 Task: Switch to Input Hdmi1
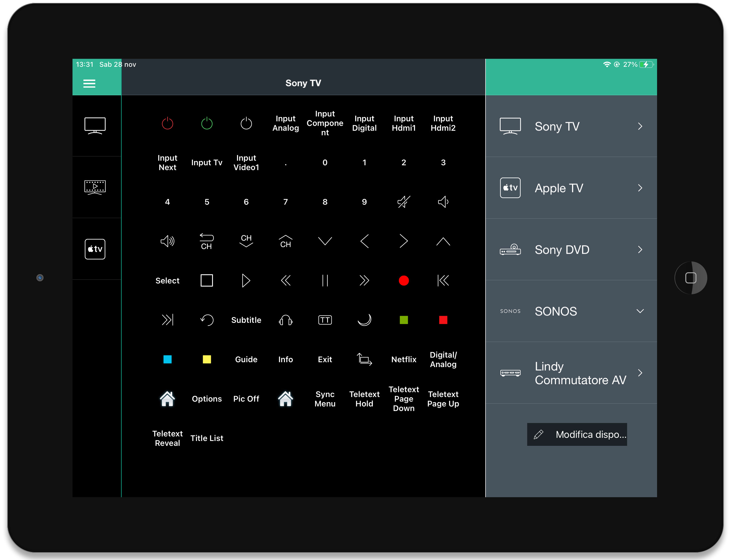tap(404, 123)
